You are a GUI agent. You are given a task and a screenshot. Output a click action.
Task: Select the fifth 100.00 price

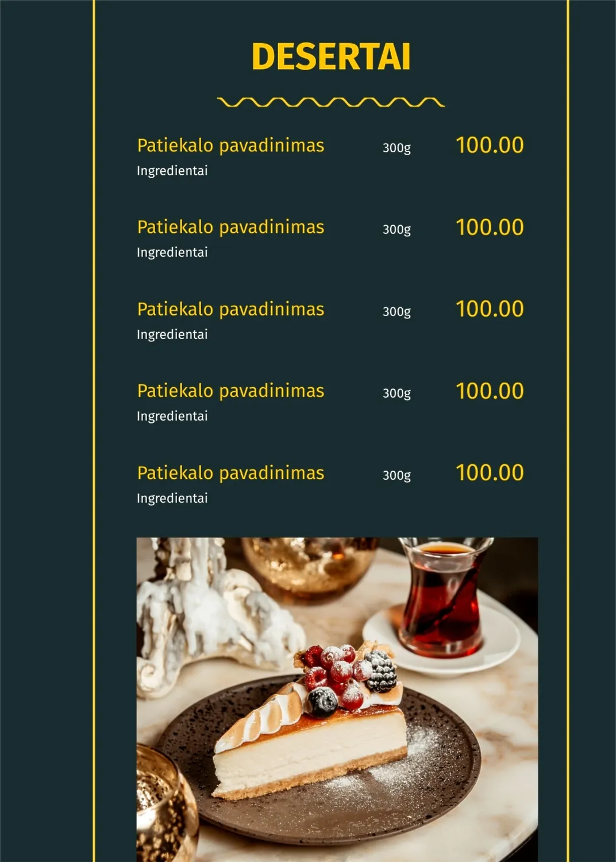click(490, 473)
